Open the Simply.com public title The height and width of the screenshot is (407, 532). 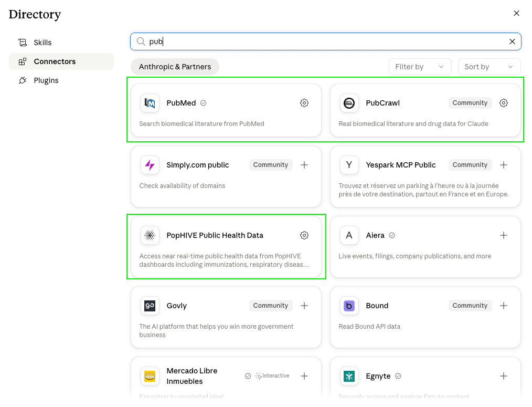click(198, 165)
